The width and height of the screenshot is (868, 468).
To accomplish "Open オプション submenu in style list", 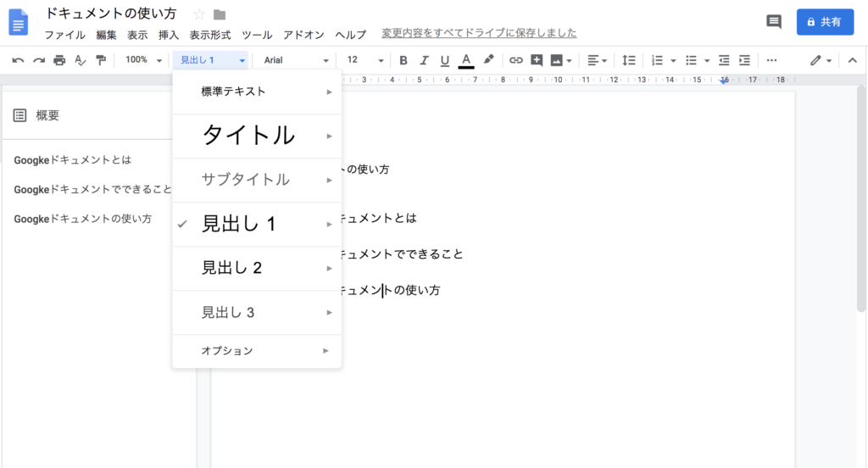I will (x=257, y=351).
